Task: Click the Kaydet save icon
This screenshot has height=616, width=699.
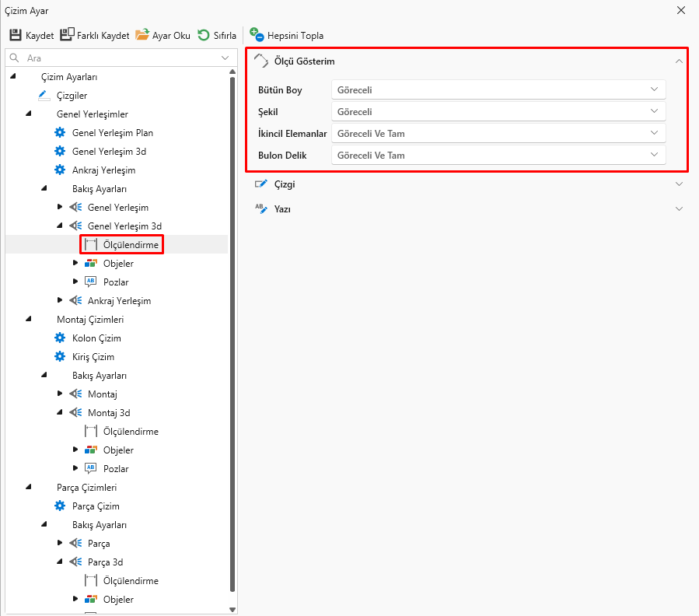Action: (16, 35)
